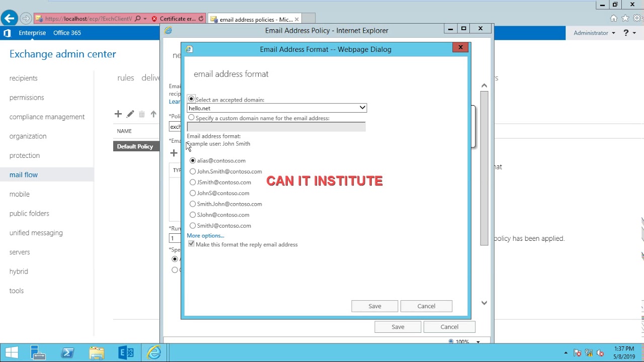
Task: Open the Windows Start button
Action: (12, 353)
